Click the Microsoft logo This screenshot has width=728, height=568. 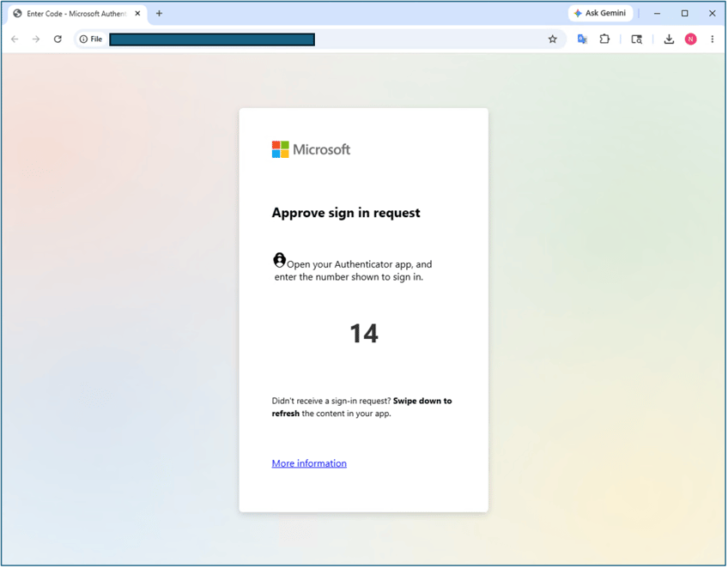[311, 149]
